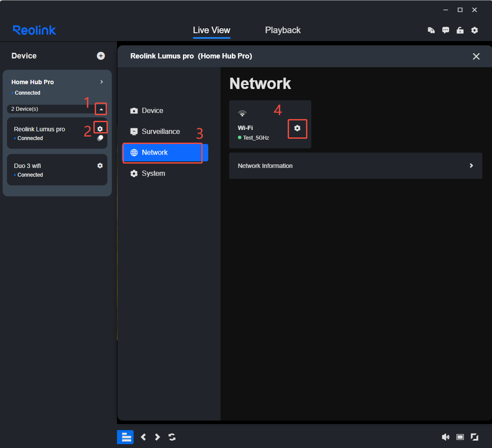Enter fullscreen with bottom-right icon

pos(475,437)
